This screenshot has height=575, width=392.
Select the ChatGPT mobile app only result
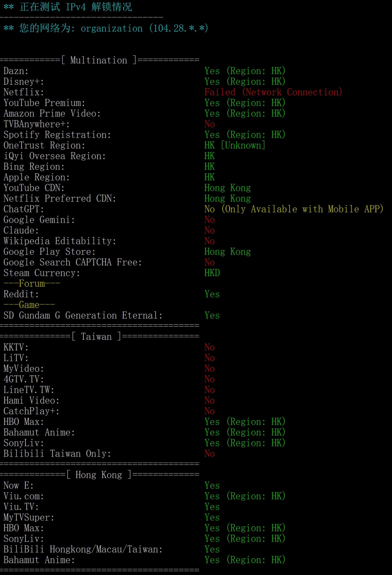[294, 209]
